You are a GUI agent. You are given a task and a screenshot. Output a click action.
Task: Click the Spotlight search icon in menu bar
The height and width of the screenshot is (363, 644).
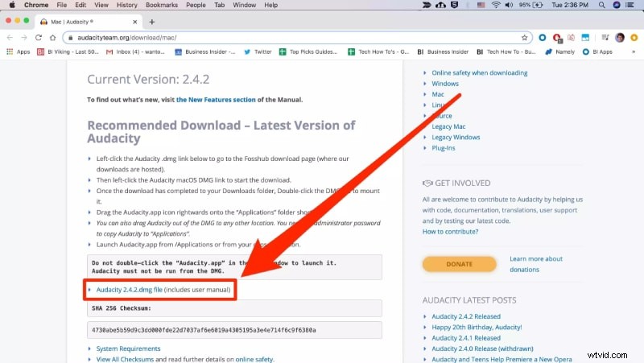pos(601,5)
